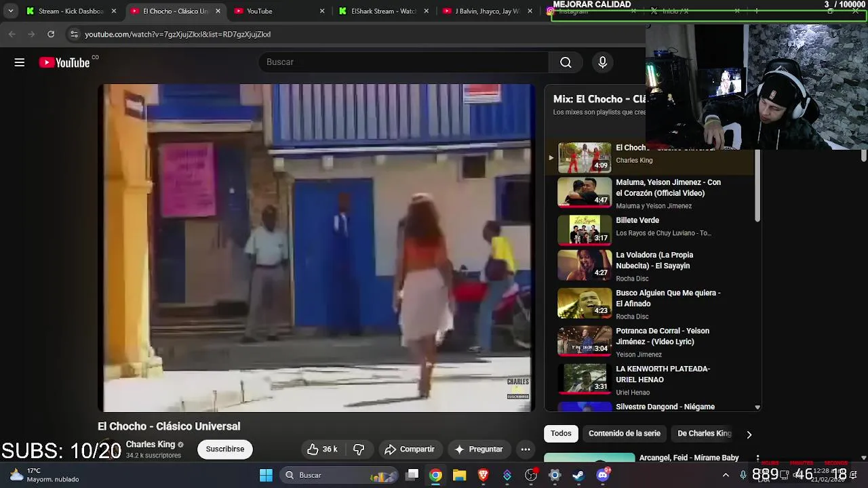Like the video with 36 k likes
The image size is (868, 488).
point(322,449)
